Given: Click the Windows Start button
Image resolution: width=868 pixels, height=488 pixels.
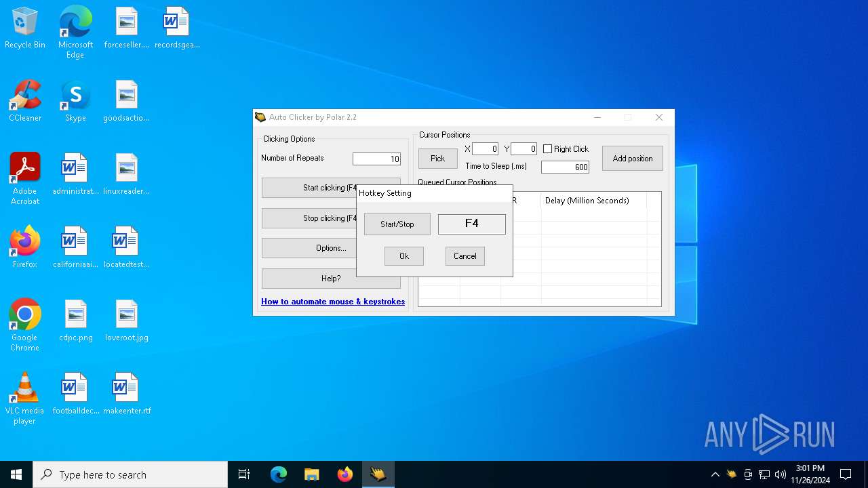Looking at the screenshot, I should 16,474.
